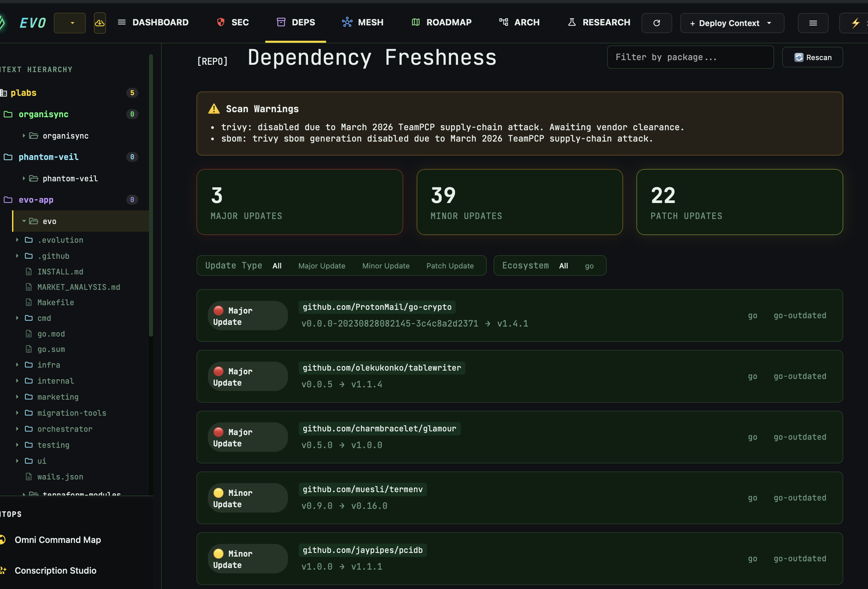Go to the MESH tab
Screen dimensions: 868x589
363,22
